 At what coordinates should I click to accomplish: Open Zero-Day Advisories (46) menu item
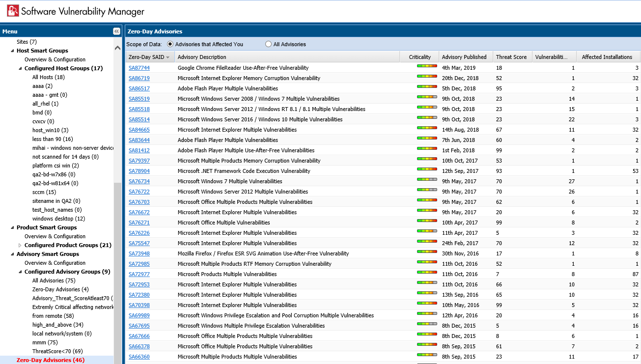tap(50, 360)
